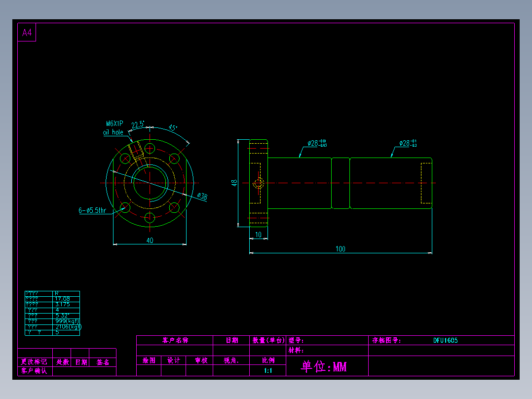Click the 'R' cell in the spec table

(57, 293)
